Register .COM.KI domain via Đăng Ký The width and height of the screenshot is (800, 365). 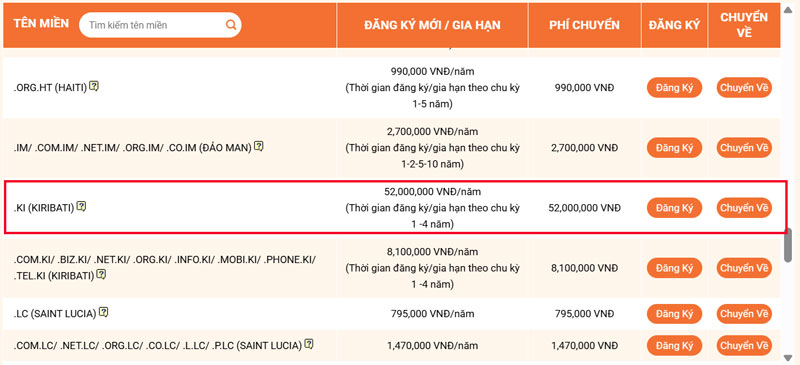click(x=674, y=268)
